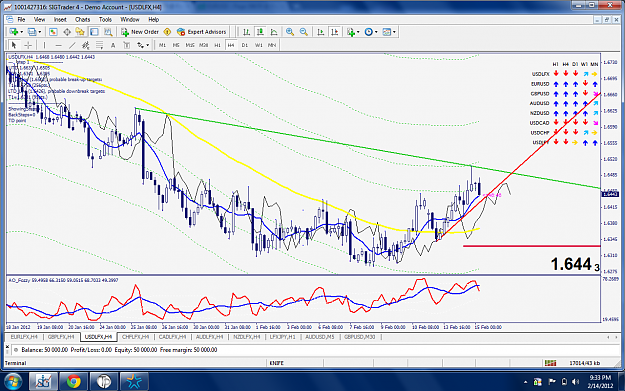This screenshot has height=391, width=625.
Task: Click the volume tray icon
Action: click(x=575, y=382)
